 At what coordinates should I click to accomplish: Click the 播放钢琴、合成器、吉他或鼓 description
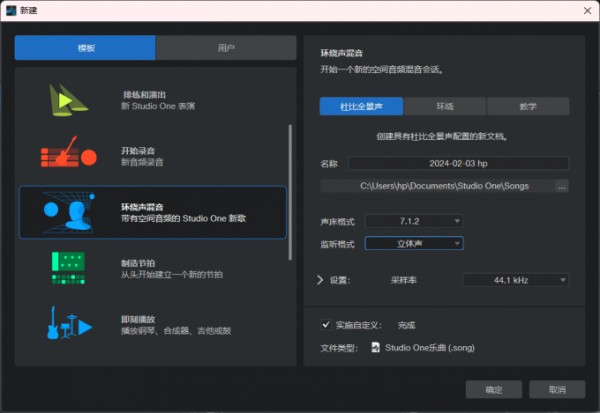coord(176,331)
